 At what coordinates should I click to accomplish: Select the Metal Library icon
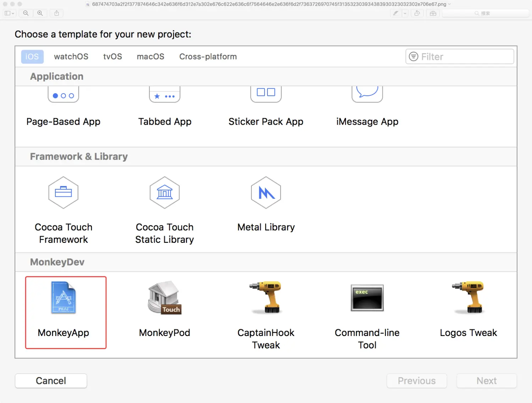click(x=266, y=192)
